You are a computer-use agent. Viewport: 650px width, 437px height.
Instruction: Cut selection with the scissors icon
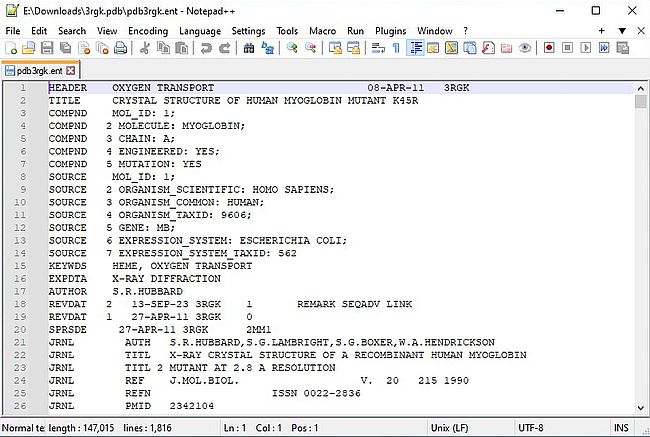145,48
